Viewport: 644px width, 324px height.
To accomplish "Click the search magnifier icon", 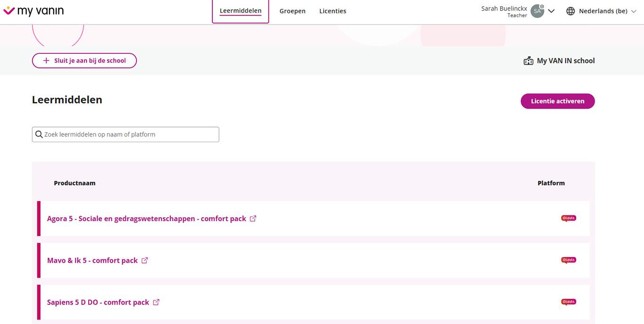I will (39, 135).
